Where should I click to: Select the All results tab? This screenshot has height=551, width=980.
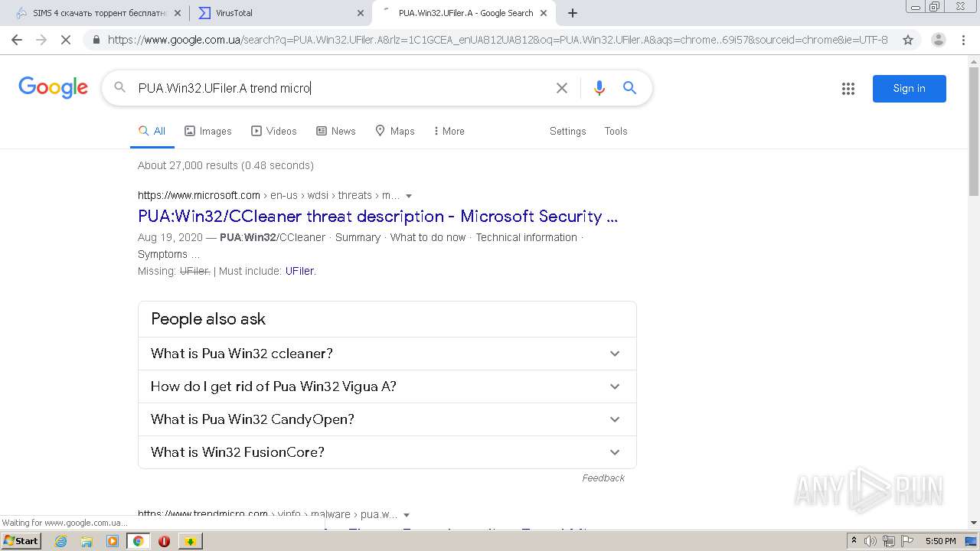pos(152,131)
